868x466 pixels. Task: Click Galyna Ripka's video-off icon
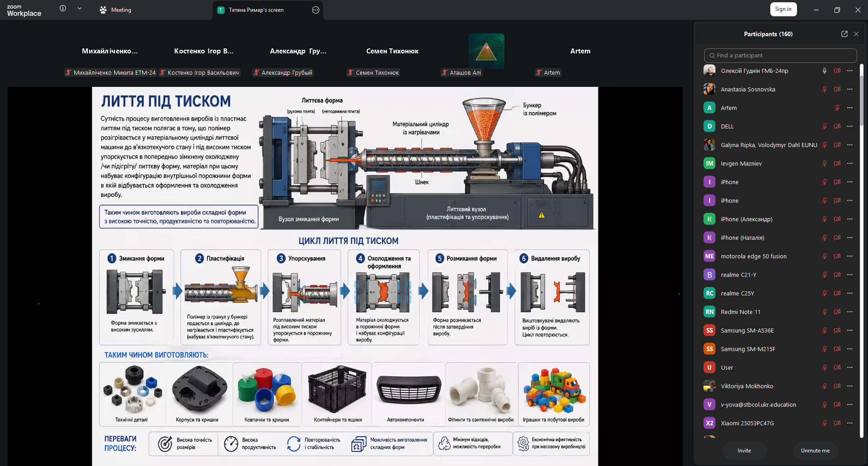(x=837, y=145)
